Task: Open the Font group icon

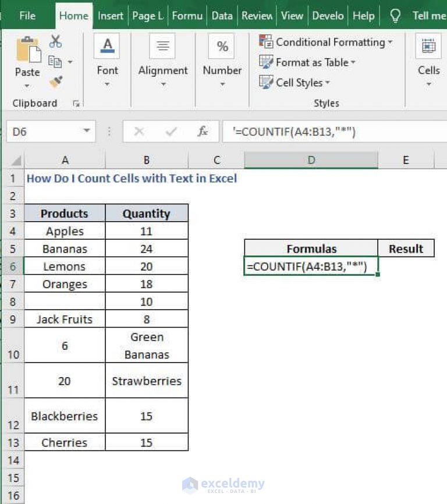Action: pos(107,47)
